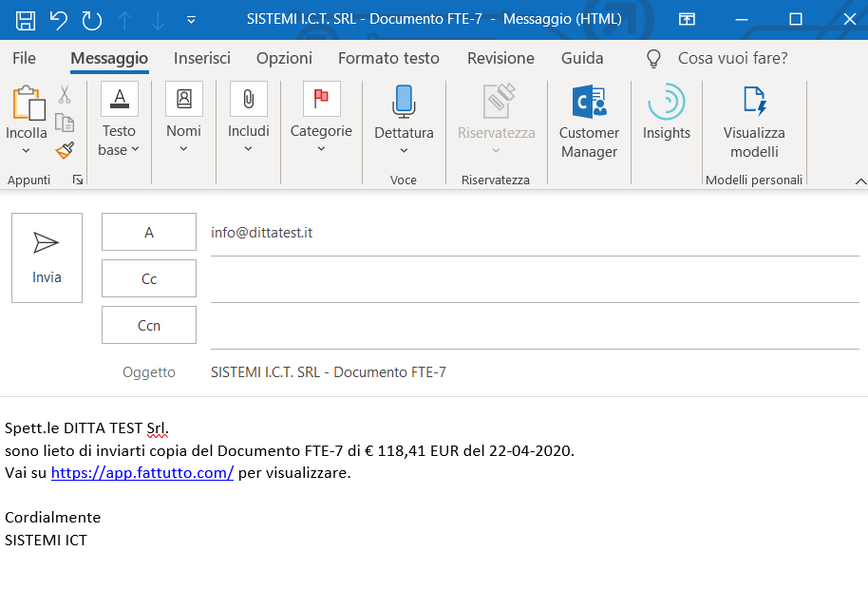Open the Opzioni tab

[284, 58]
